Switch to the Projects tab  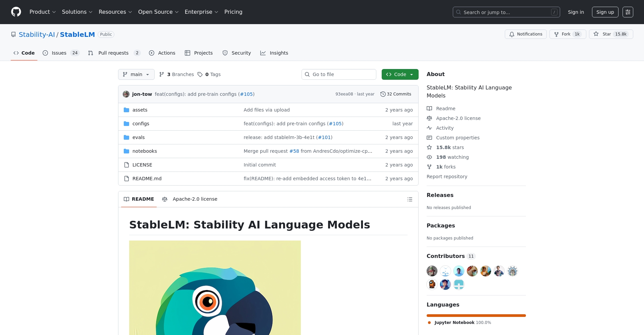coord(199,53)
